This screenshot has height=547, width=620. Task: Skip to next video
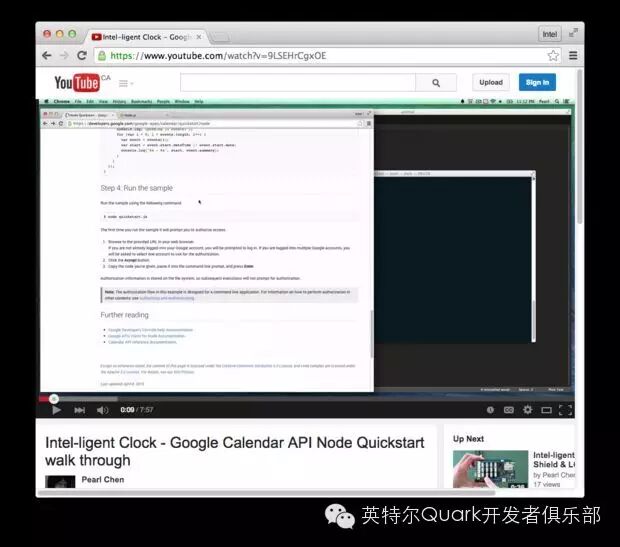tap(79, 410)
